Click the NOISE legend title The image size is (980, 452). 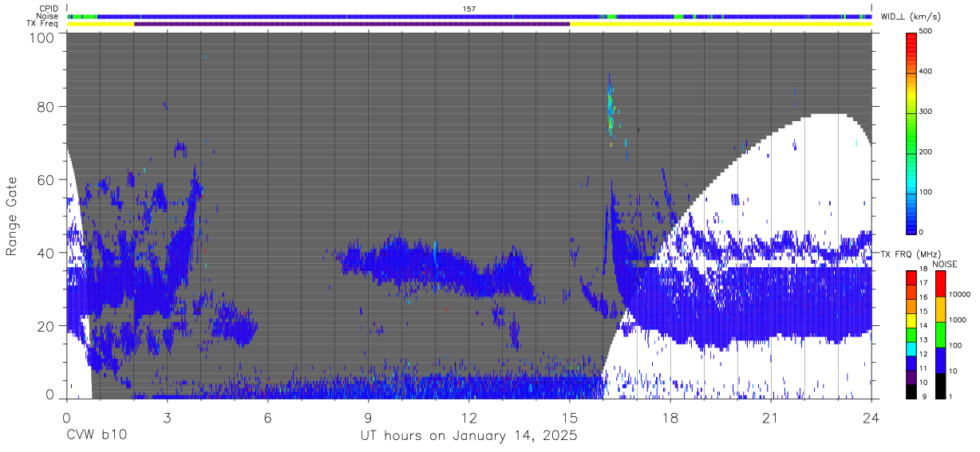(x=945, y=264)
